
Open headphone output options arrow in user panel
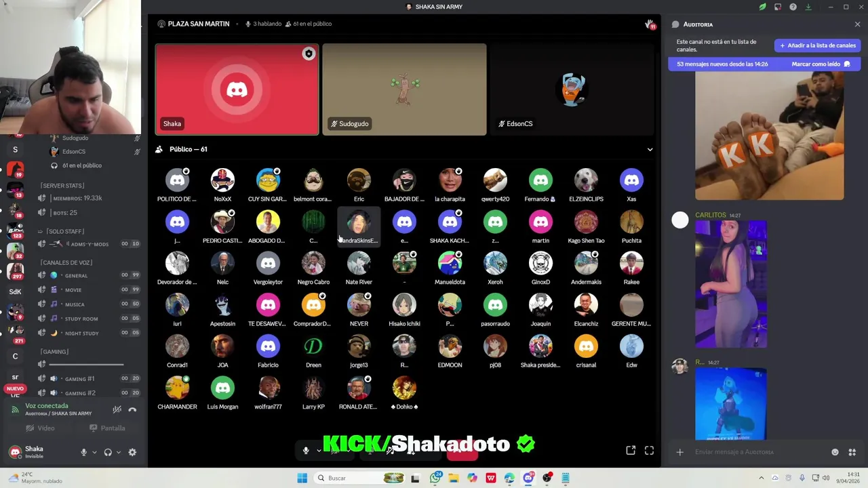point(119,452)
